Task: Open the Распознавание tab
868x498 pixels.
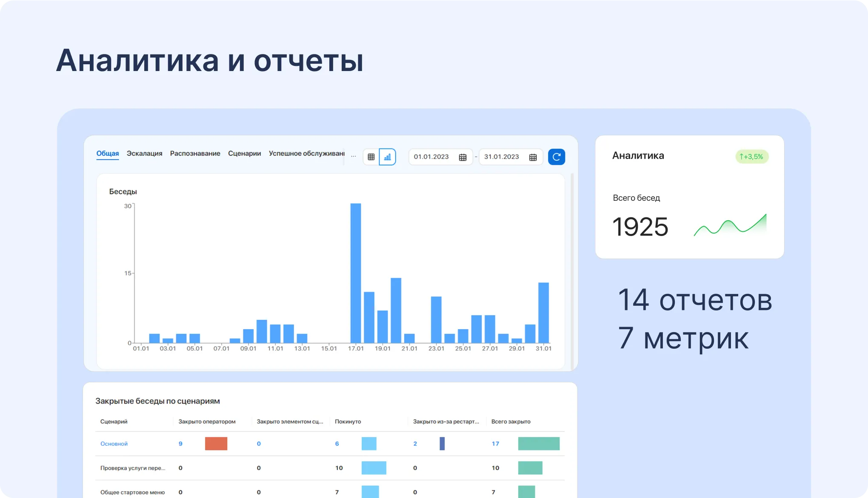Action: pyautogui.click(x=195, y=154)
